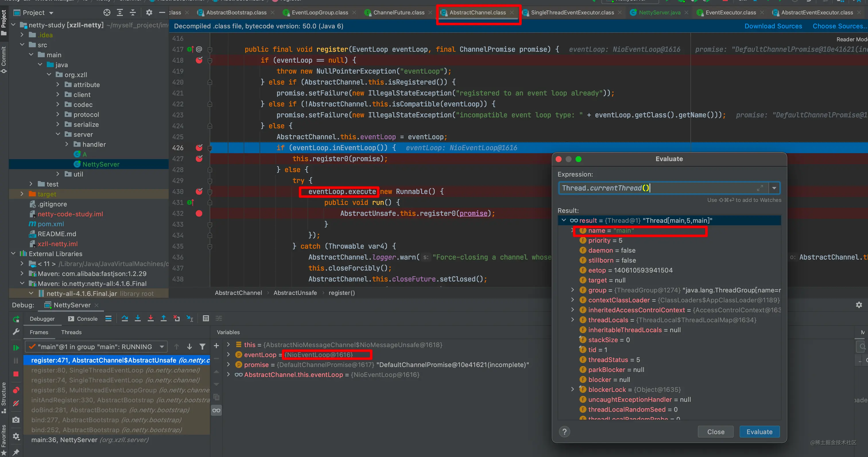Expand the promise variable in the Variables panel
The image size is (868, 457).
(228, 364)
